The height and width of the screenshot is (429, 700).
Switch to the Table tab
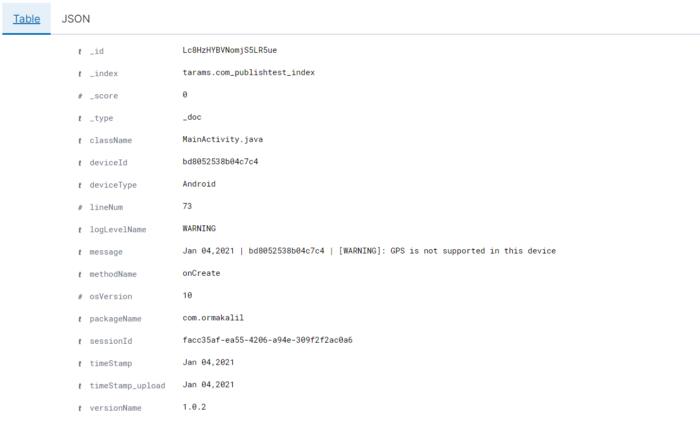pos(26,19)
